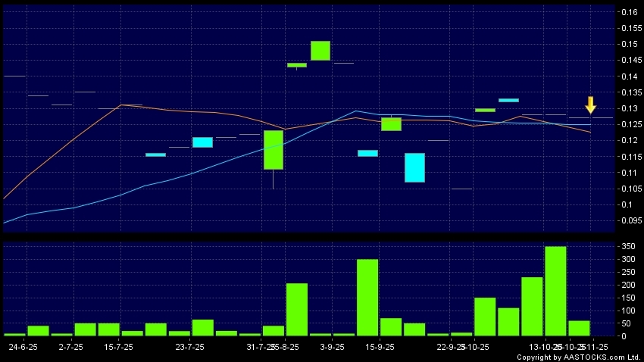The image size is (644, 362).
Task: Select the volume bar reaching 300
Action: (367, 297)
